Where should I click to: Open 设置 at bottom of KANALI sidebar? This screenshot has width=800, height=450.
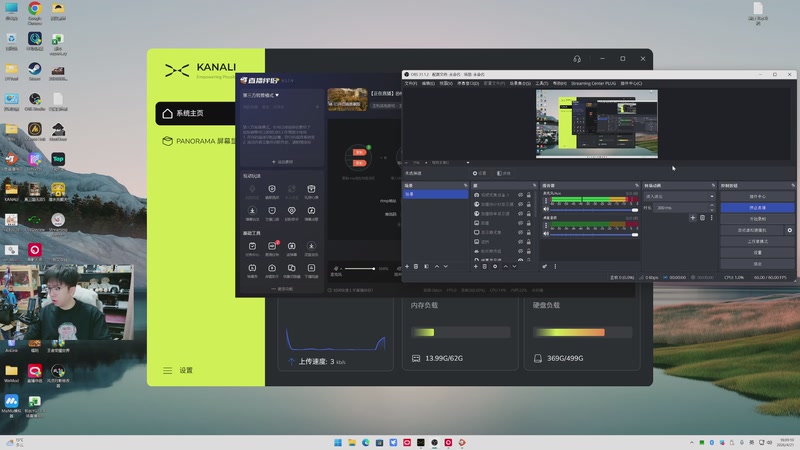(186, 370)
